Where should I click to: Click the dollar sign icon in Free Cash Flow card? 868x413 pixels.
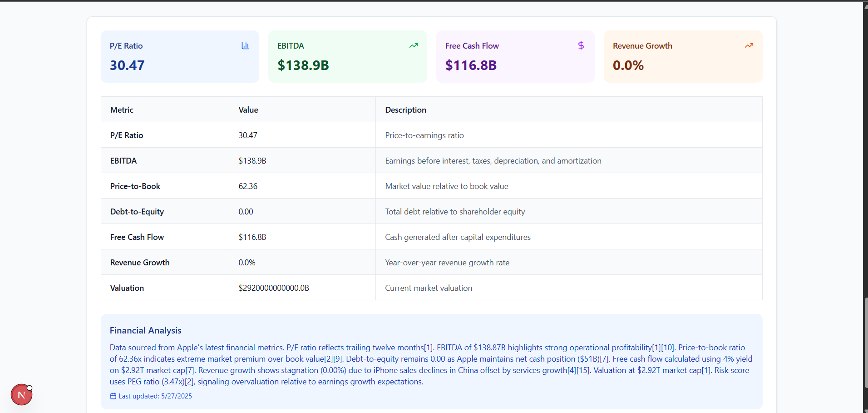tap(581, 45)
